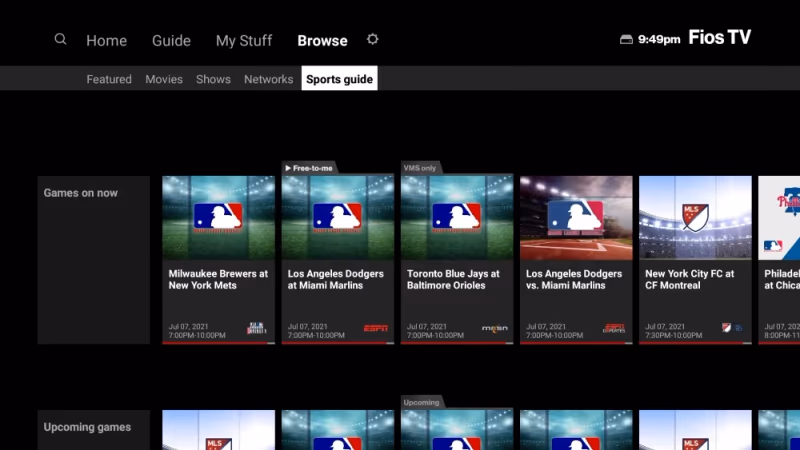Click ESPN logo on Dodgers at Marlins card

pos(376,328)
